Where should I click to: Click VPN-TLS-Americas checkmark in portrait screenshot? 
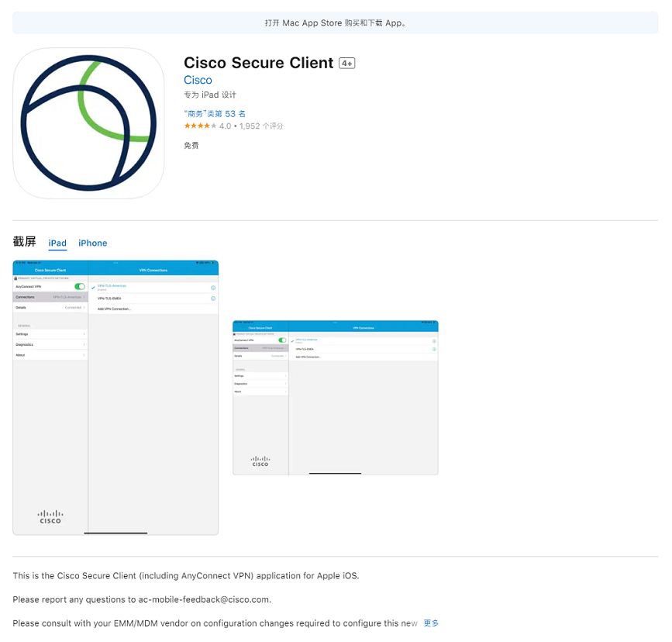click(x=93, y=287)
